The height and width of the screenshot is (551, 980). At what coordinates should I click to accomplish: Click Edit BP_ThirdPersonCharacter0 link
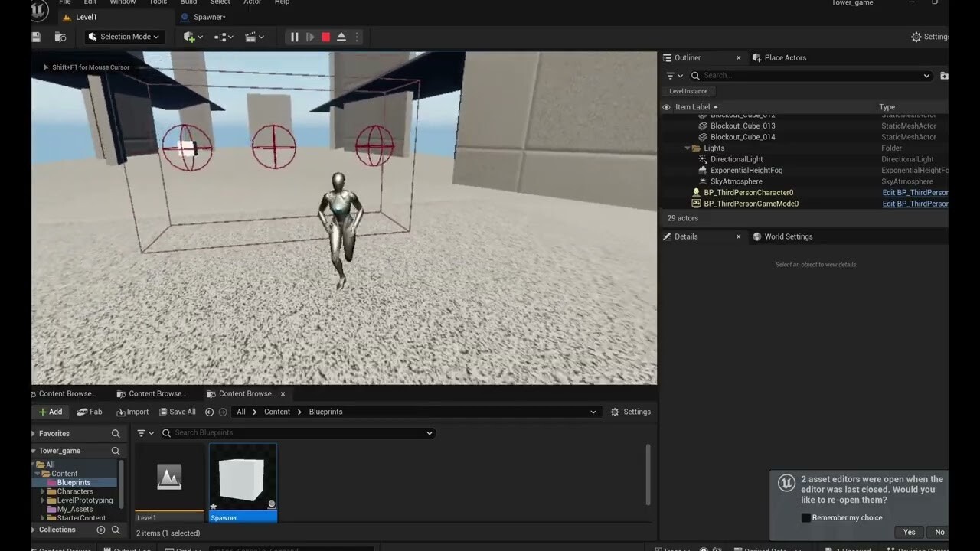[x=916, y=192]
